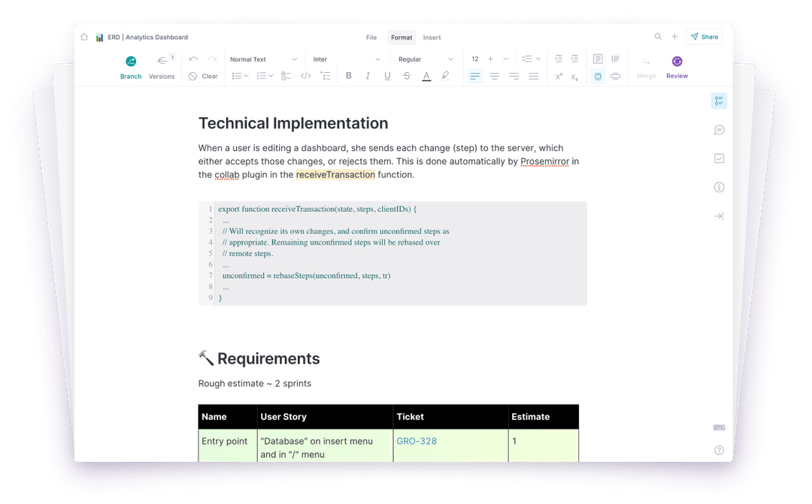Open the help icon
812x504 pixels.
click(x=719, y=450)
